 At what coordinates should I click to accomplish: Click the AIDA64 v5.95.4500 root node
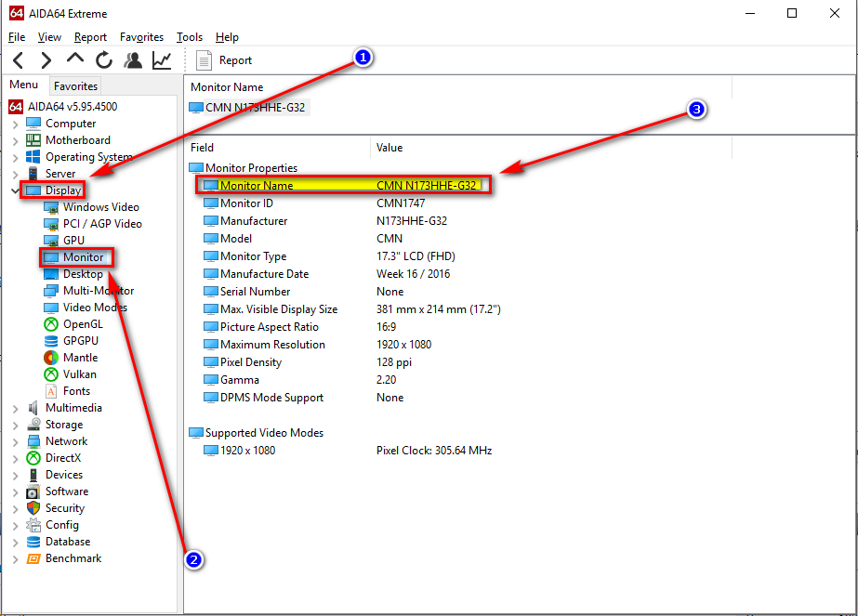click(x=63, y=107)
